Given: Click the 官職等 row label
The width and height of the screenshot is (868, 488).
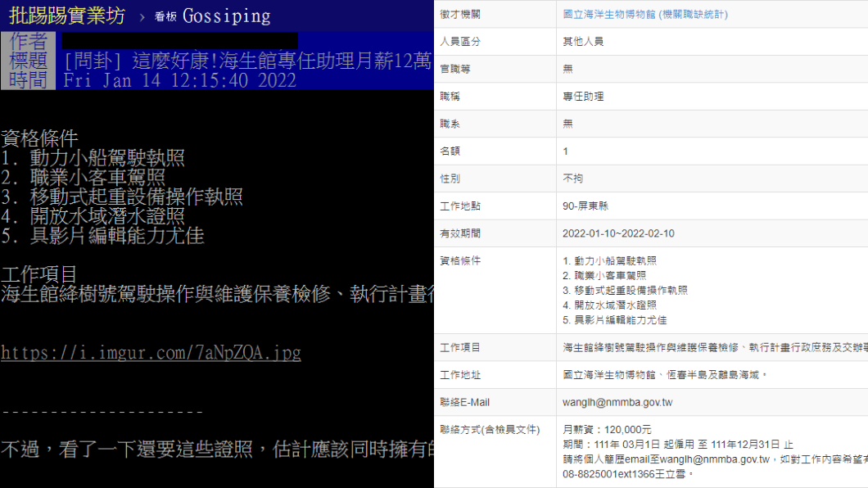Looking at the screenshot, I should click(x=455, y=69).
